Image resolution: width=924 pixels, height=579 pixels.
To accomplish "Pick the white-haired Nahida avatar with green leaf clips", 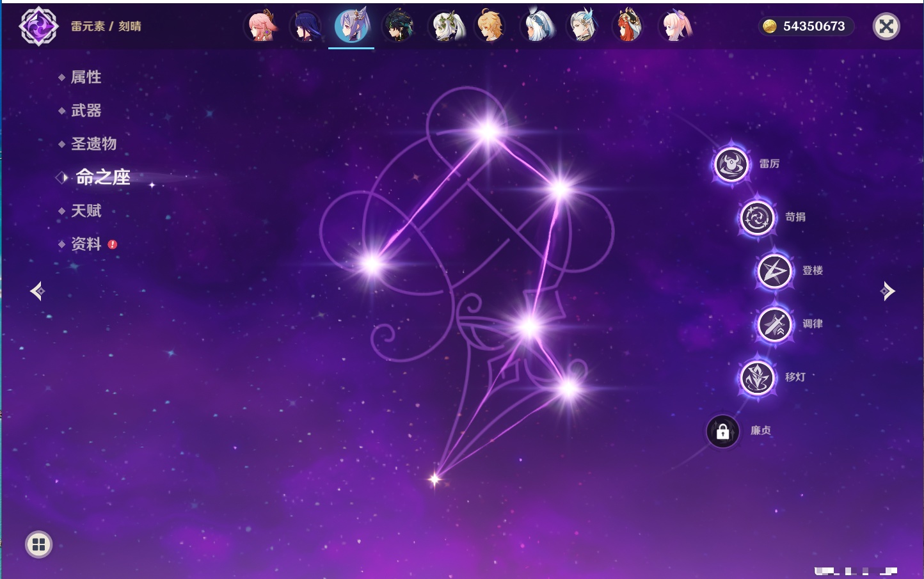I will coord(445,26).
